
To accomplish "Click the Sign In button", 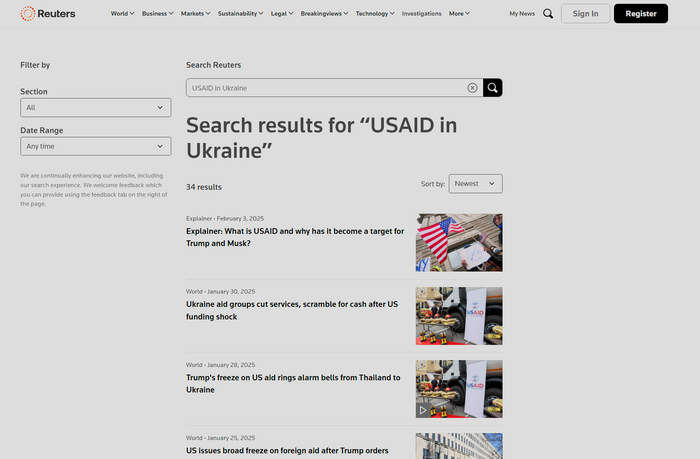I will [585, 14].
